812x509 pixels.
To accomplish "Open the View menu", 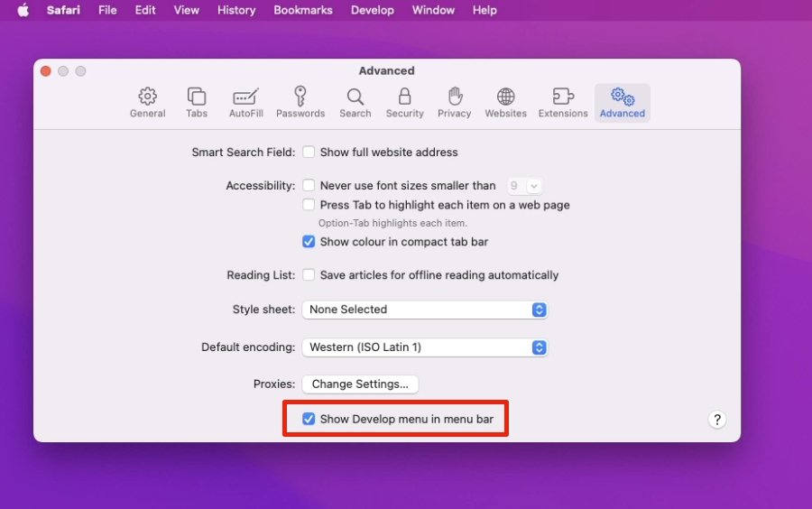I will click(x=187, y=10).
